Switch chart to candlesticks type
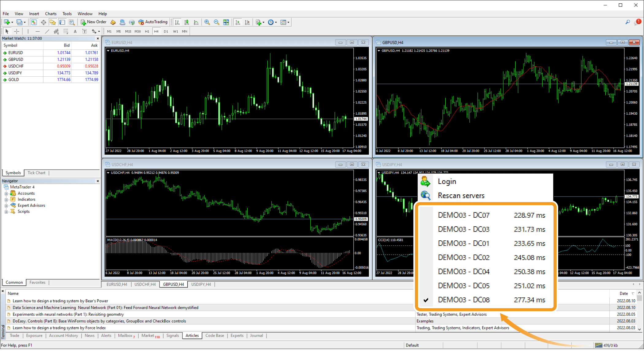Viewport: 644px width, 352px height. point(186,22)
